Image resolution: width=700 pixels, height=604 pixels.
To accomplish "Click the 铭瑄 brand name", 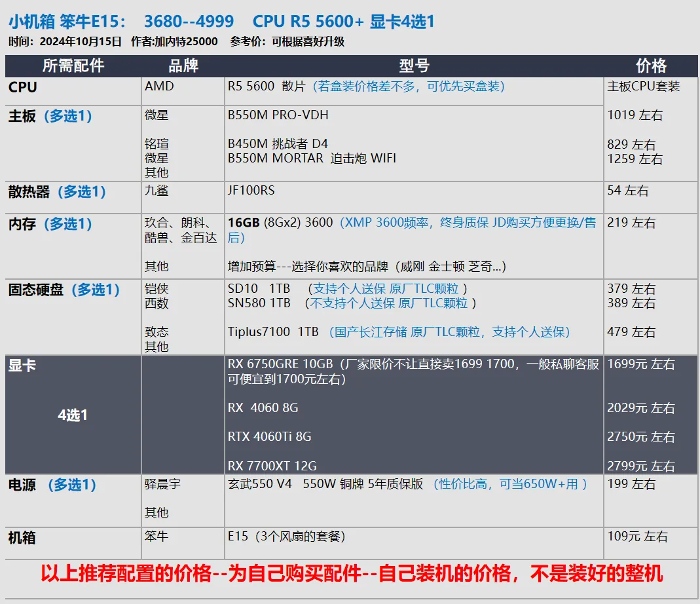I will (x=157, y=144).
